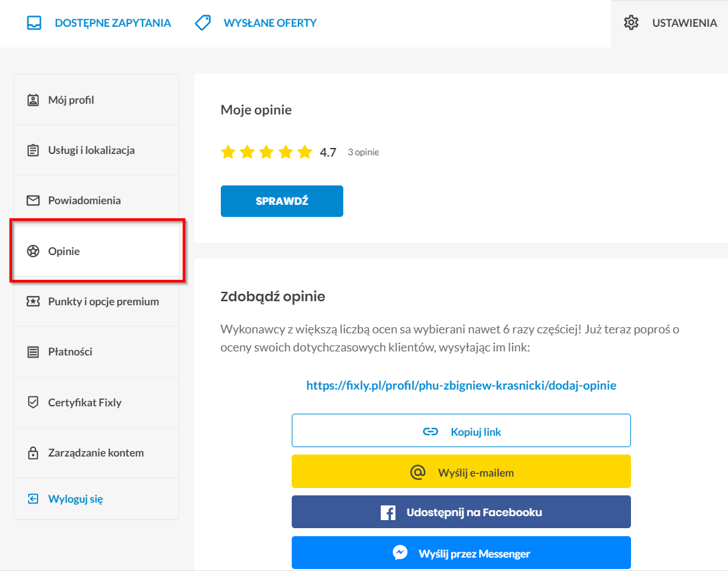Click the Opinie star circle icon
This screenshot has width=728, height=571.
33,251
